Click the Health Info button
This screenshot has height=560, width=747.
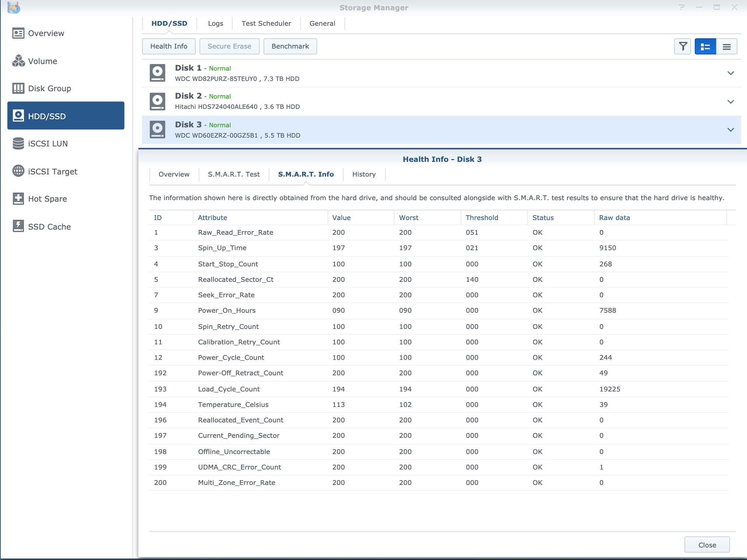point(168,46)
